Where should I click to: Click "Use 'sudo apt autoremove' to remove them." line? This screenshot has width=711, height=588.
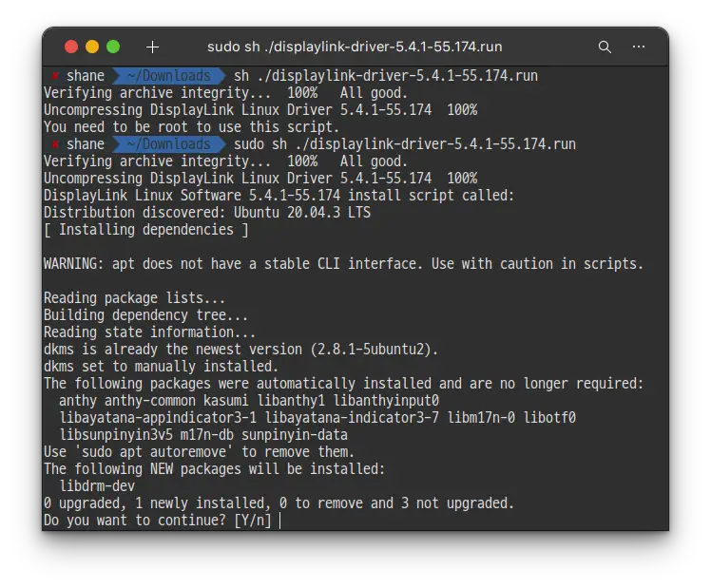pos(199,452)
